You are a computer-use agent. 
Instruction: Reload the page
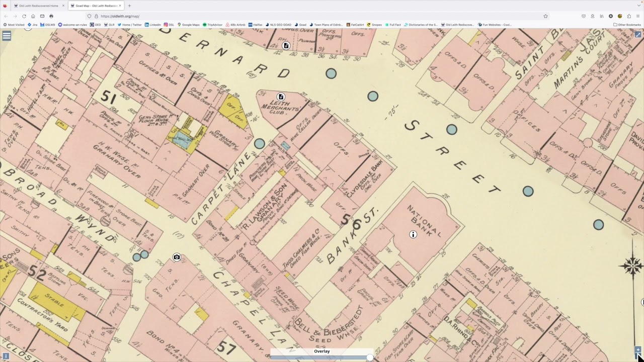coord(24,16)
